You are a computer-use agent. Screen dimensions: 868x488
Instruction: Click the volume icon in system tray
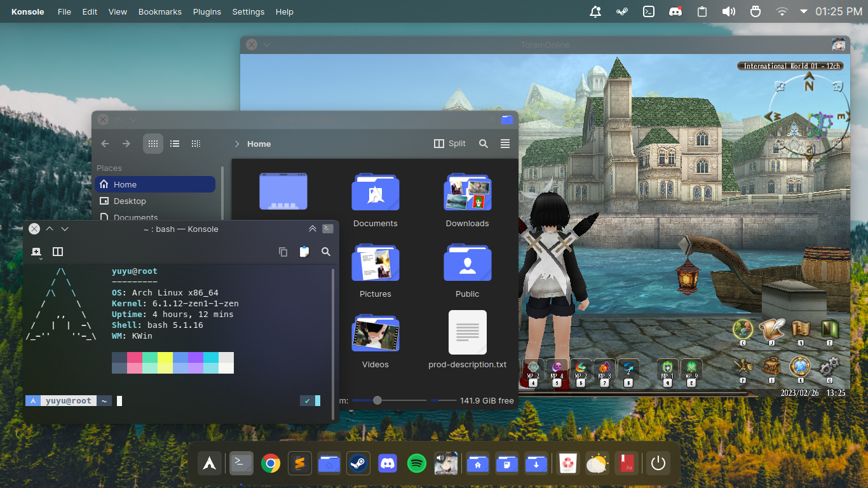(729, 11)
